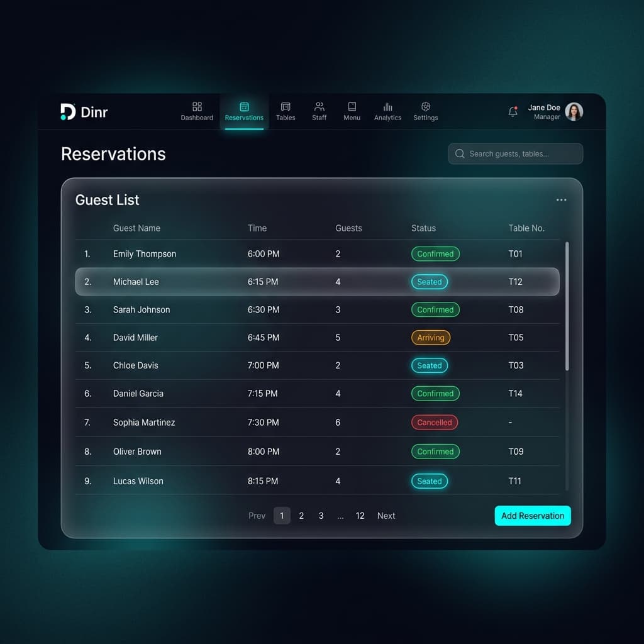644x644 pixels.
Task: Click the search guests input field
Action: [516, 153]
